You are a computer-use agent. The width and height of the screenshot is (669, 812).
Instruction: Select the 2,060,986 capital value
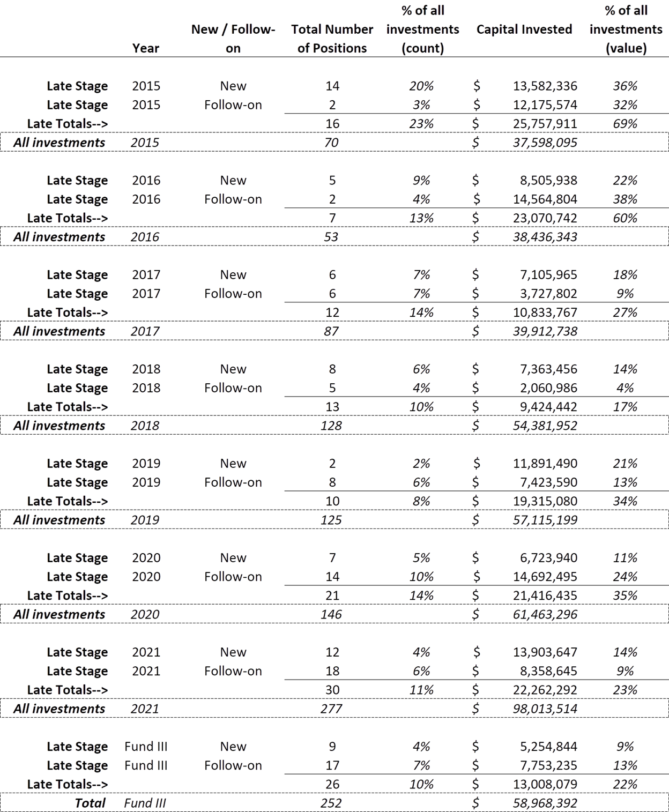point(549,388)
